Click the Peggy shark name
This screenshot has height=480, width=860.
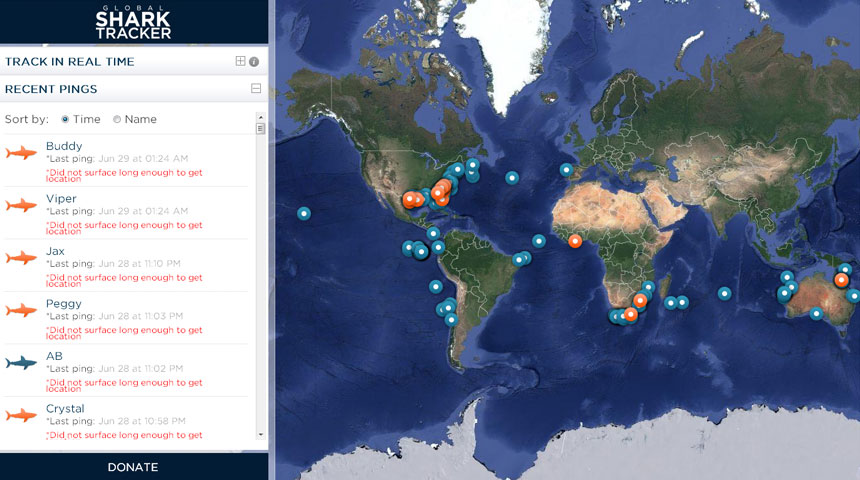pos(64,303)
